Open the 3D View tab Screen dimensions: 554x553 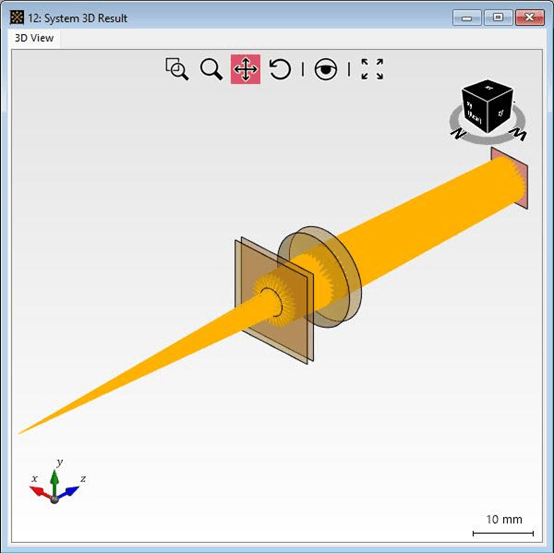34,38
